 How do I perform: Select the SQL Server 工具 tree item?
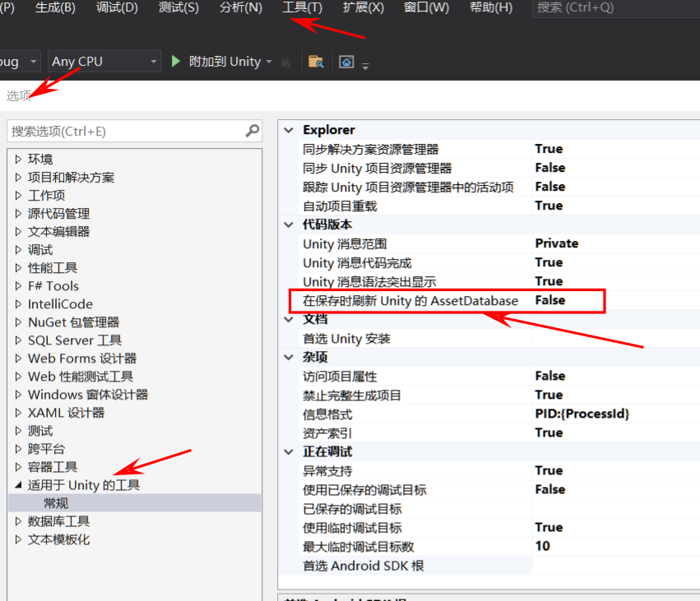click(75, 340)
